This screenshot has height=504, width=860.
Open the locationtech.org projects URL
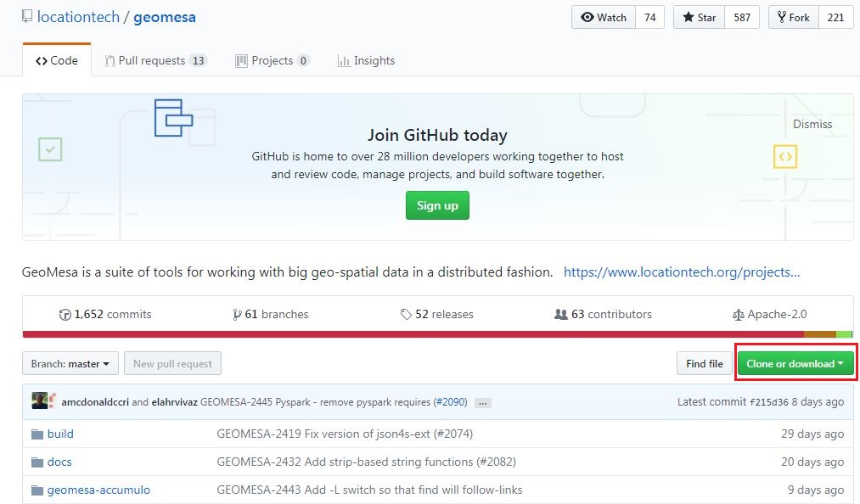pos(682,272)
